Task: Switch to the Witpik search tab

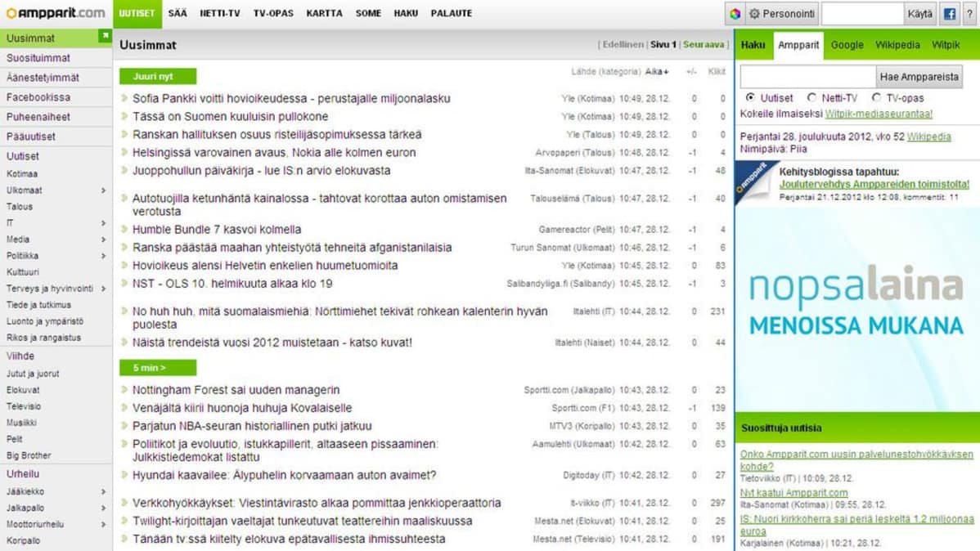Action: [946, 45]
